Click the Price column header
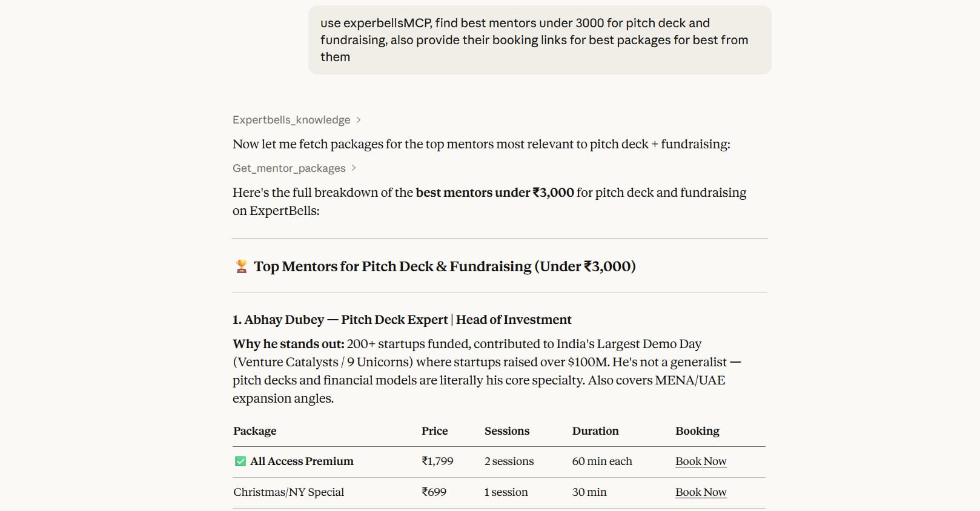This screenshot has width=980, height=511. coord(435,431)
